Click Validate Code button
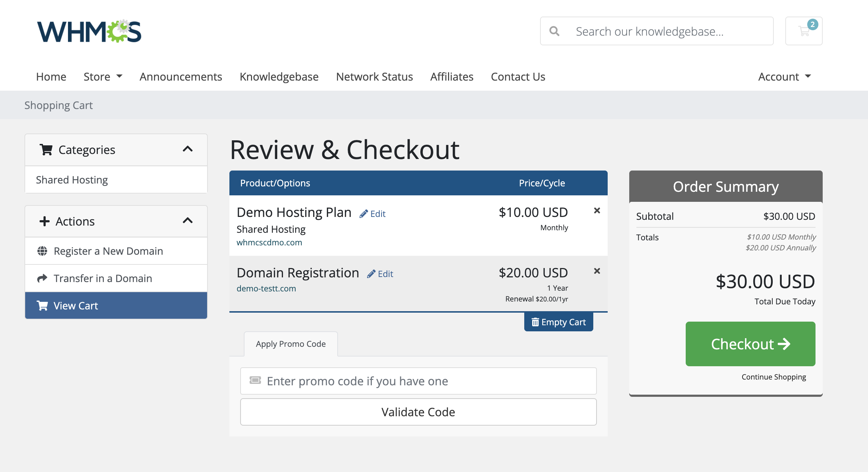The width and height of the screenshot is (868, 472). 418,412
